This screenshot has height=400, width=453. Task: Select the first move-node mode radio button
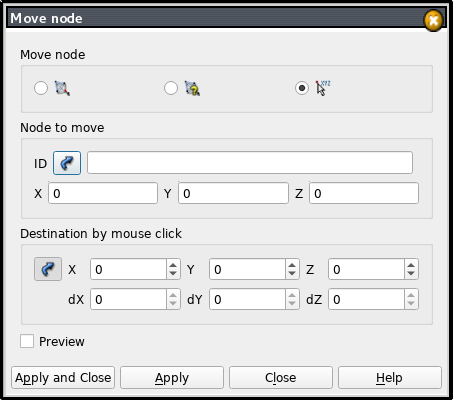[x=41, y=88]
